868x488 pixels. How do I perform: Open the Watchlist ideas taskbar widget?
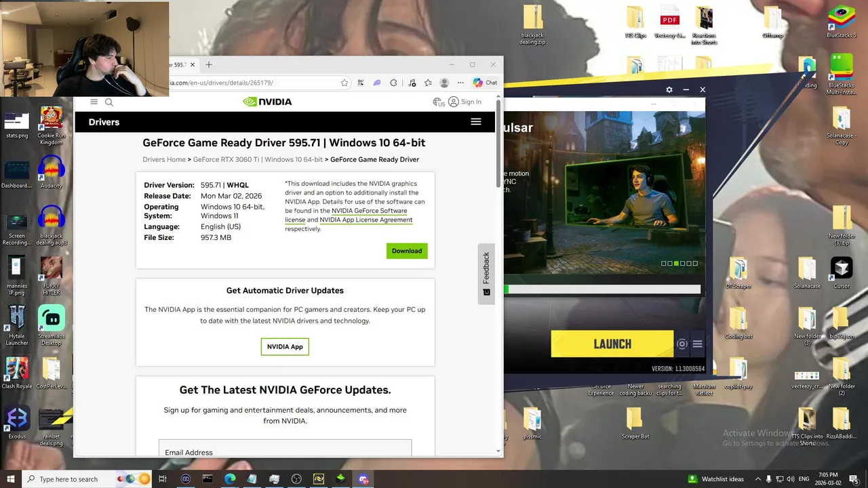[716, 479]
